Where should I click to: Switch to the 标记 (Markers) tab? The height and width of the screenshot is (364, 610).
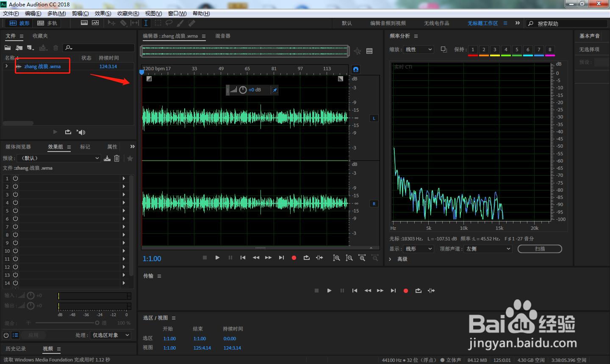tap(85, 147)
